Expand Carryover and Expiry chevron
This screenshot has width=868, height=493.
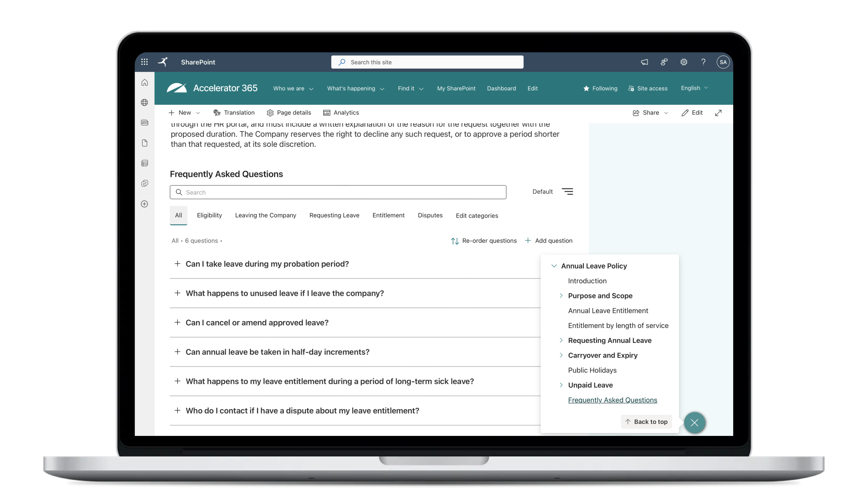(x=561, y=355)
